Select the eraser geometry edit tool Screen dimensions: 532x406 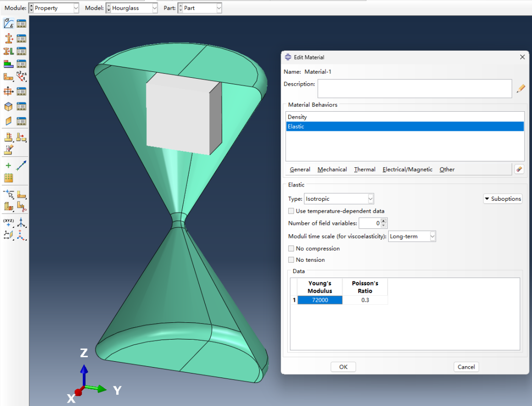tap(8, 150)
